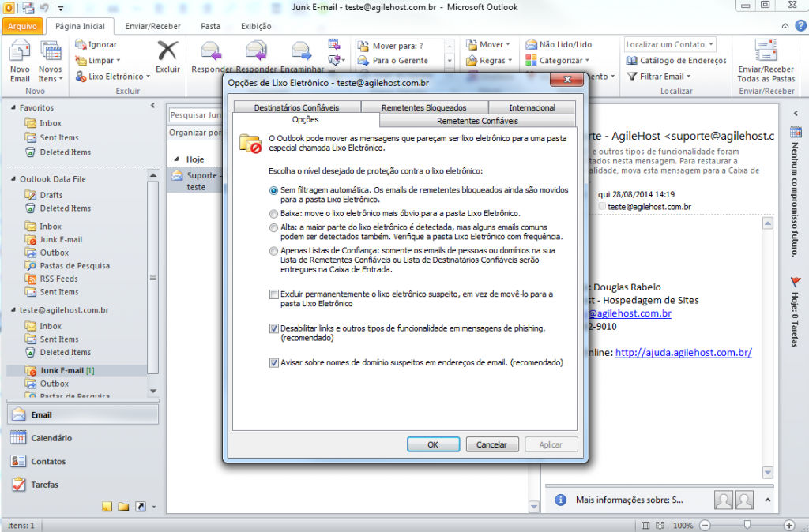
Task: Click the calendar icon in the To-Do bar
Action: point(796,132)
